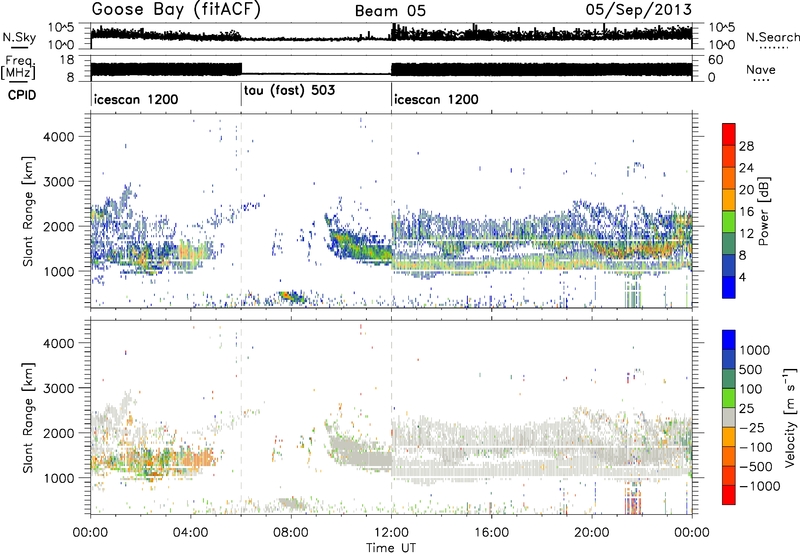Click the red bottom of the Velocity colorbar
This screenshot has height=554, width=800.
click(729, 497)
